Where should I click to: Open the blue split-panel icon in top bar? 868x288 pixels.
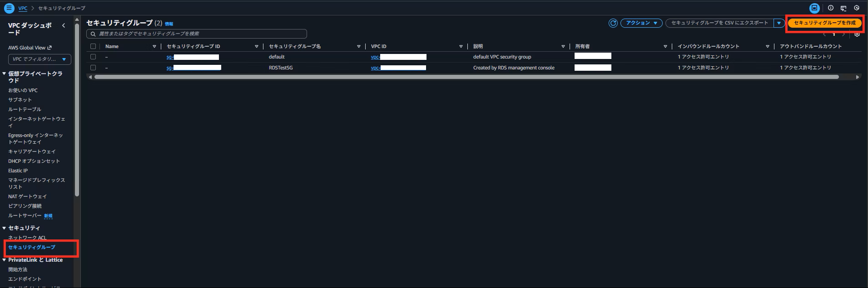point(814,8)
